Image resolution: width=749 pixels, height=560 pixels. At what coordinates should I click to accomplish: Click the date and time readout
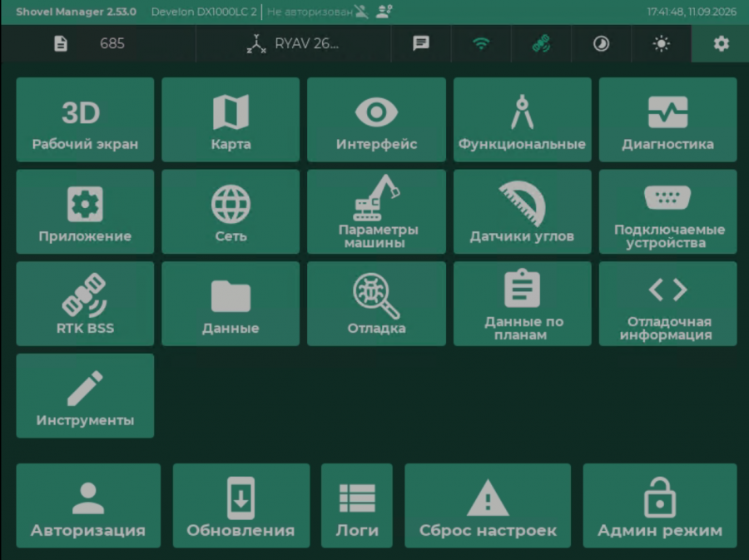tap(692, 12)
